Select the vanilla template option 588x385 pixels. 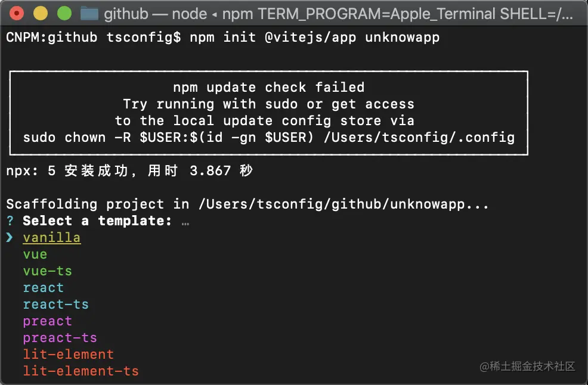(x=52, y=238)
